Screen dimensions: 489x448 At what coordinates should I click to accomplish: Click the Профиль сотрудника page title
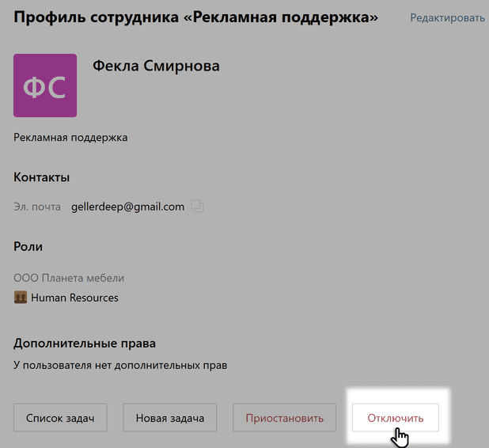pos(196,17)
